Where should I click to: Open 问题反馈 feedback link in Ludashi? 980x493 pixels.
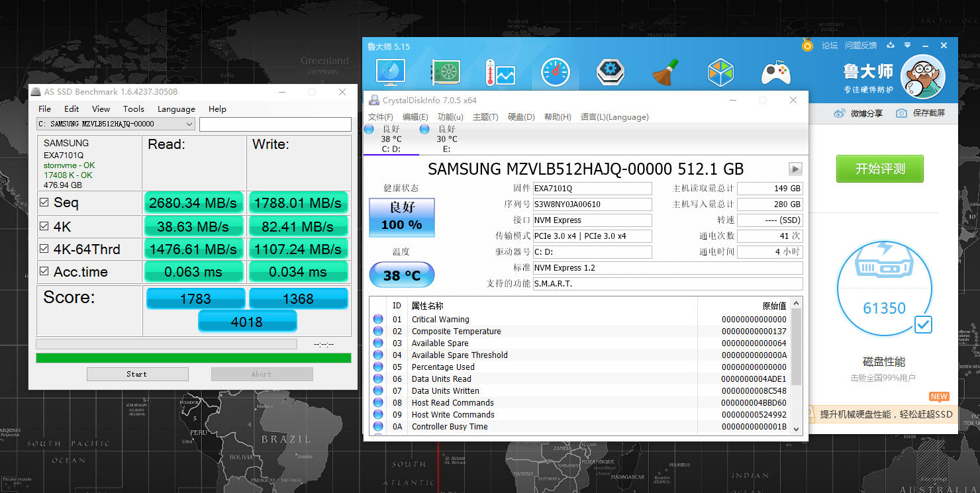click(x=861, y=46)
